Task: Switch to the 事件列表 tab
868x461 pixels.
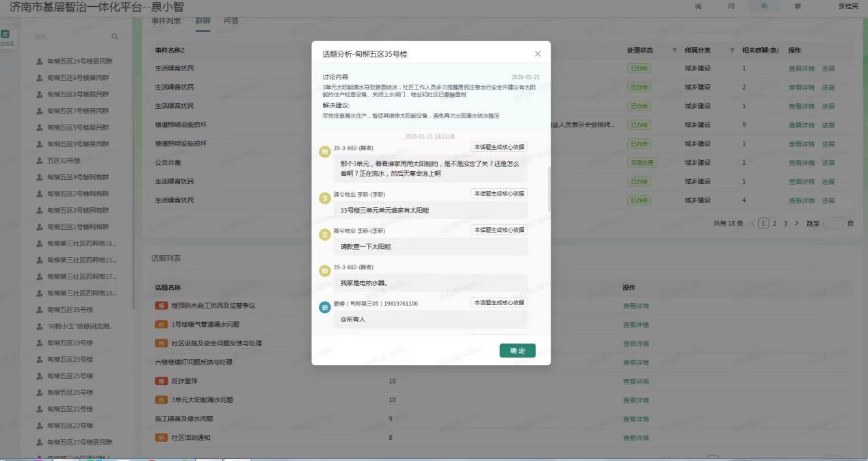Action: pos(168,21)
